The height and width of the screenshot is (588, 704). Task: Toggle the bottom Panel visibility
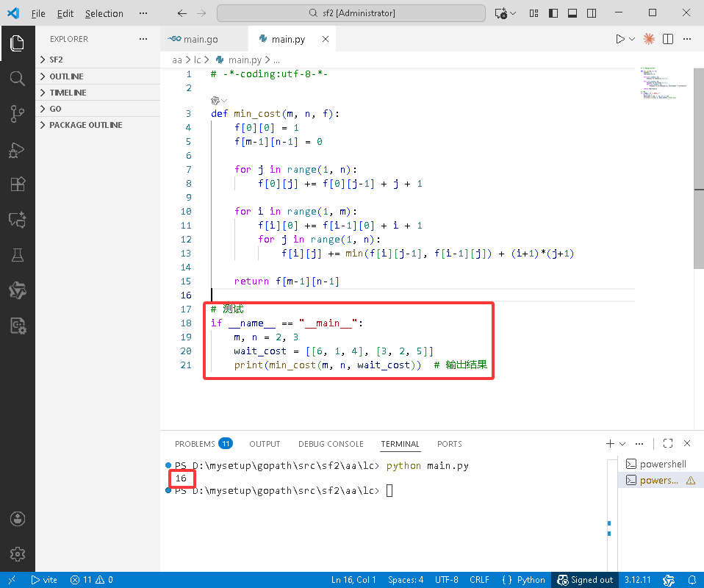(x=572, y=13)
